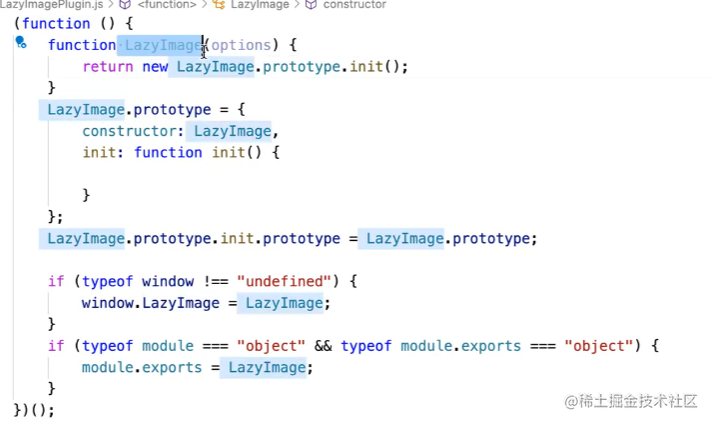Image resolution: width=711 pixels, height=423 pixels.
Task: Click the class icon before LazyImage breadcrumb
Action: pyautogui.click(x=219, y=5)
